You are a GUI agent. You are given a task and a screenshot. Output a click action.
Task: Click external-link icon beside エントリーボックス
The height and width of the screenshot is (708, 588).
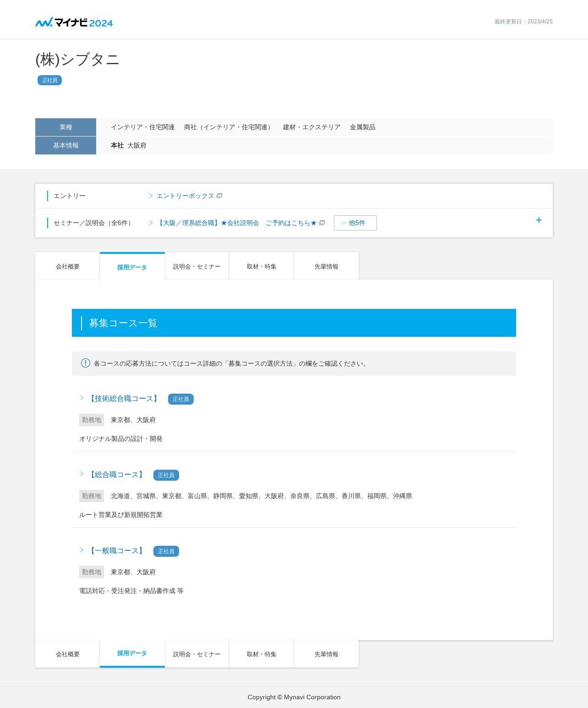click(x=219, y=196)
